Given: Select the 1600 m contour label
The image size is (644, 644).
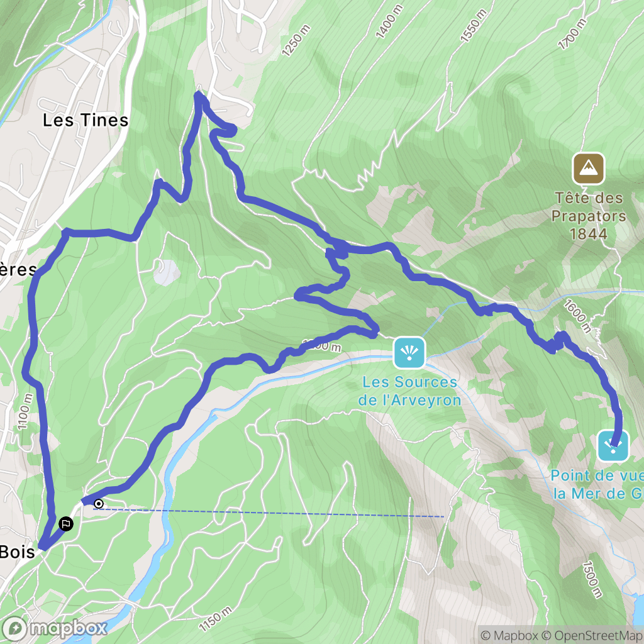Looking at the screenshot, I should 577,316.
